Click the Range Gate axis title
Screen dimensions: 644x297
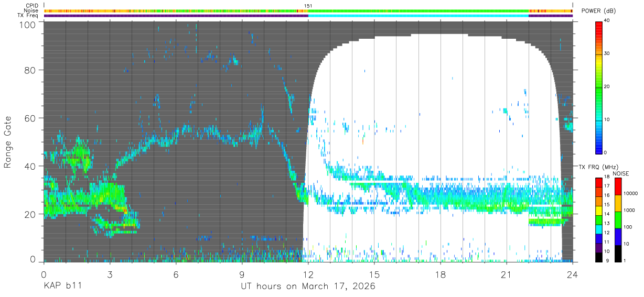pos(8,141)
